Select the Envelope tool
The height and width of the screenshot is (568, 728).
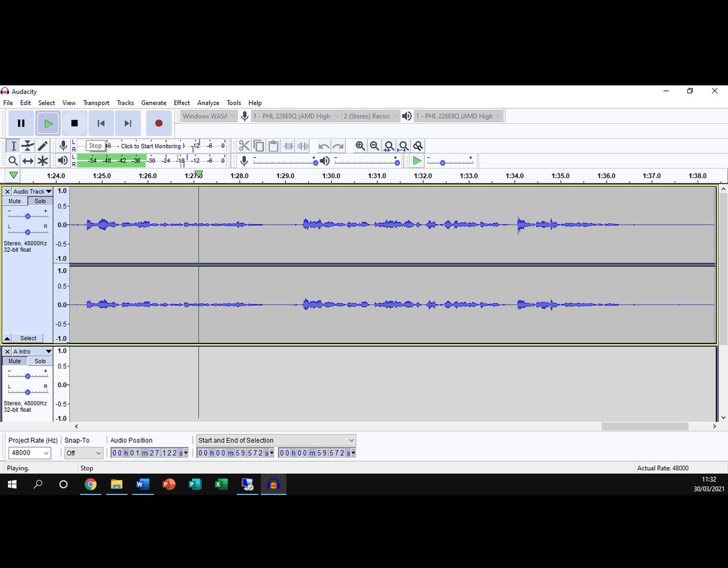point(27,146)
